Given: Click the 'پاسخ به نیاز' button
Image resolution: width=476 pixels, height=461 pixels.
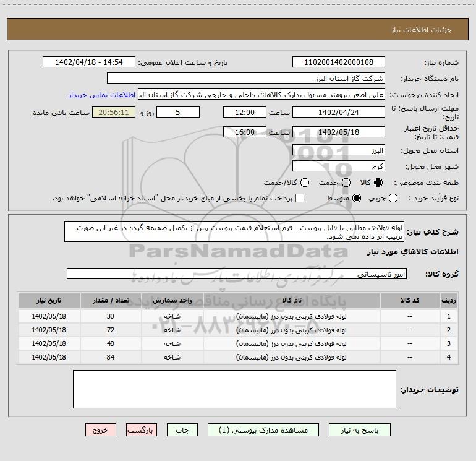Looking at the screenshot, I should [x=360, y=429].
